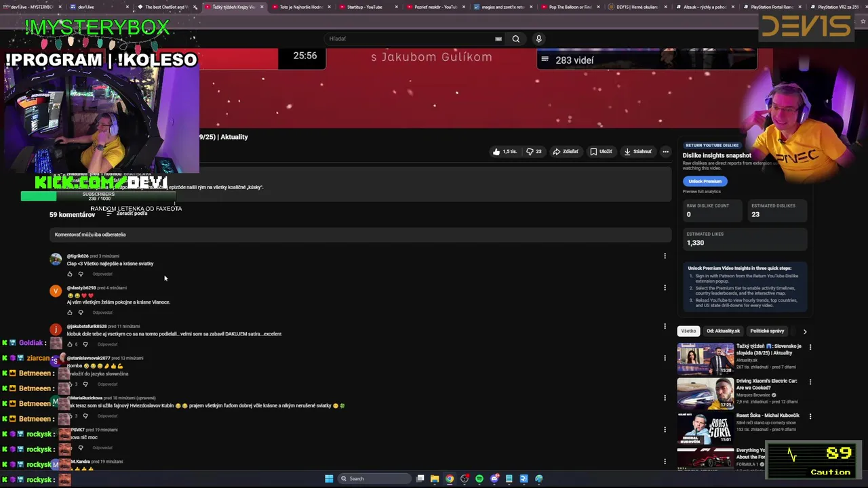Open options for Ťažký týždeň recommended video

tap(810, 347)
